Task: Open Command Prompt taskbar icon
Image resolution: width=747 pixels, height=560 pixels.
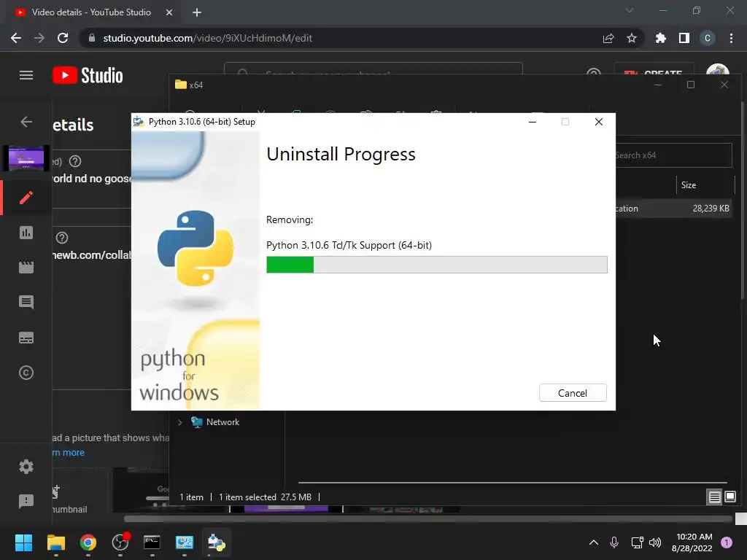Action: [x=152, y=542]
